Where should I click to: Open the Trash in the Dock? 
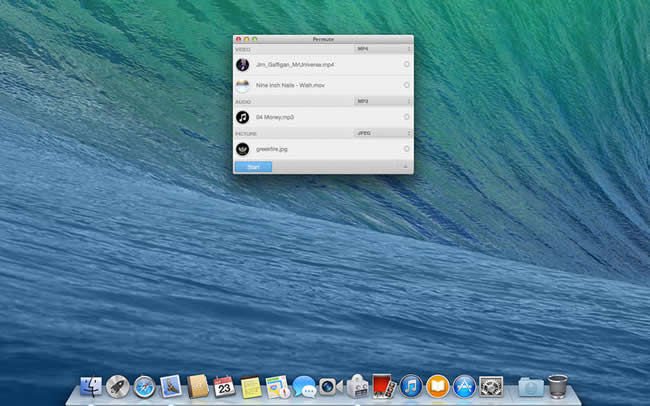558,386
